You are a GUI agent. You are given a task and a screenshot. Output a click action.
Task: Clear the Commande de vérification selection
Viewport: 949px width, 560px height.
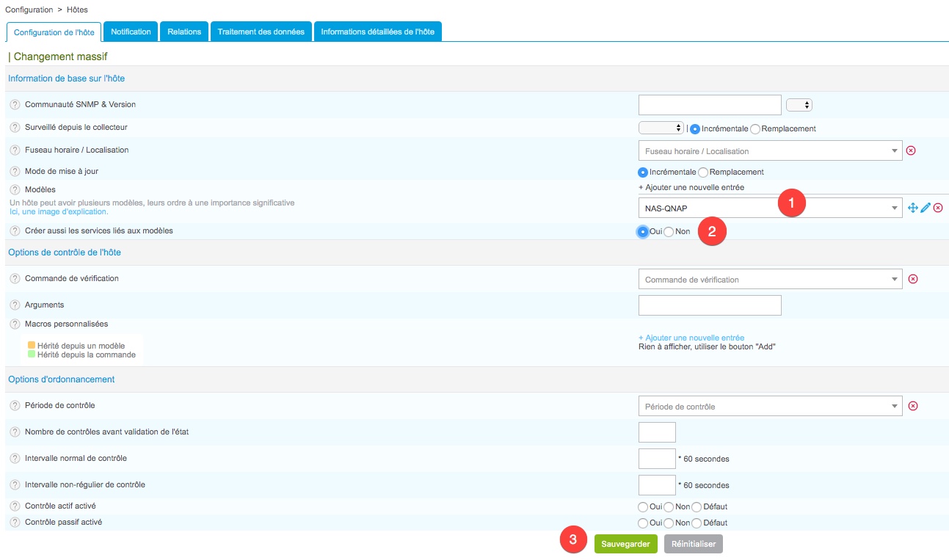point(913,279)
